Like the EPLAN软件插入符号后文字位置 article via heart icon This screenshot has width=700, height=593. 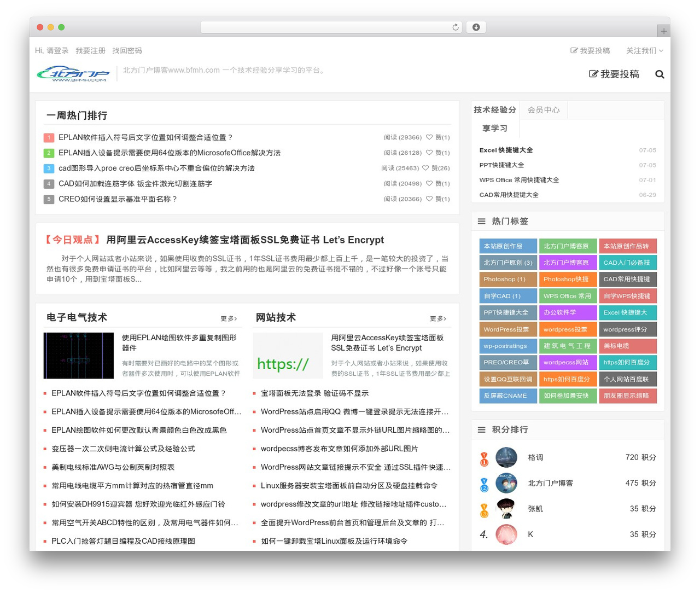[429, 137]
